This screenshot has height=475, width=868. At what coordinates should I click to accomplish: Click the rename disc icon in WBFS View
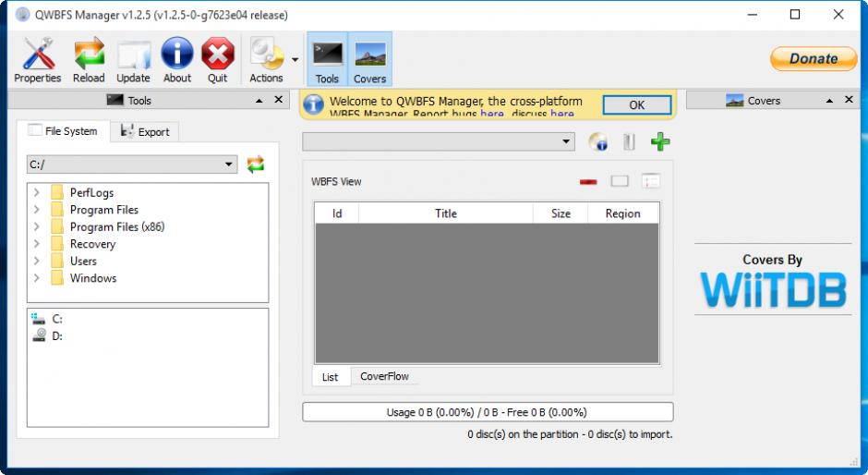620,181
